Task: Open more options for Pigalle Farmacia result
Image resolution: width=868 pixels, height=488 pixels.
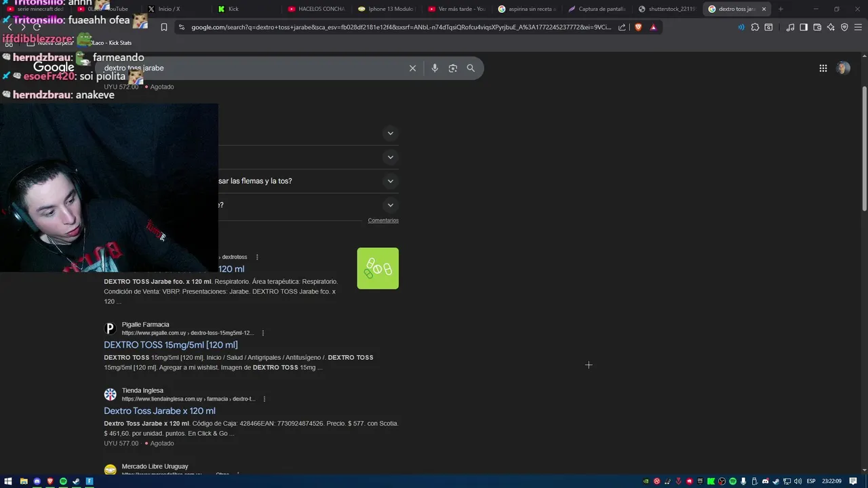Action: [263, 333]
